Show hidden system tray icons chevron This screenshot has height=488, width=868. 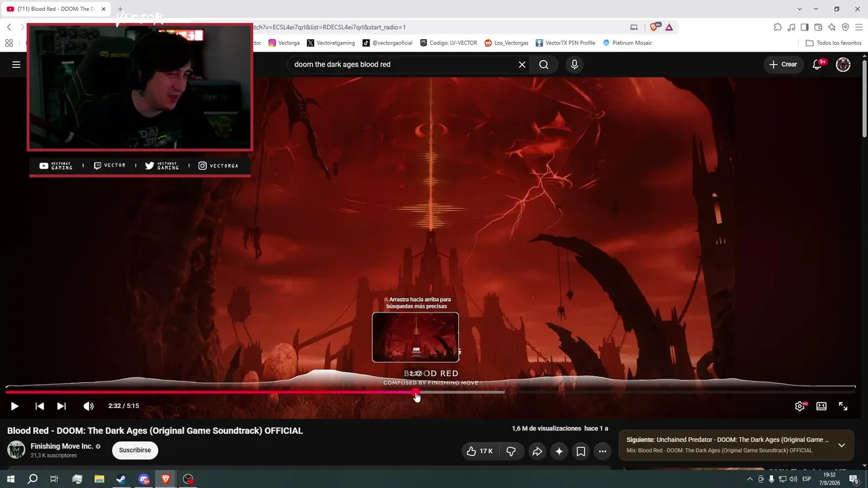[749, 479]
